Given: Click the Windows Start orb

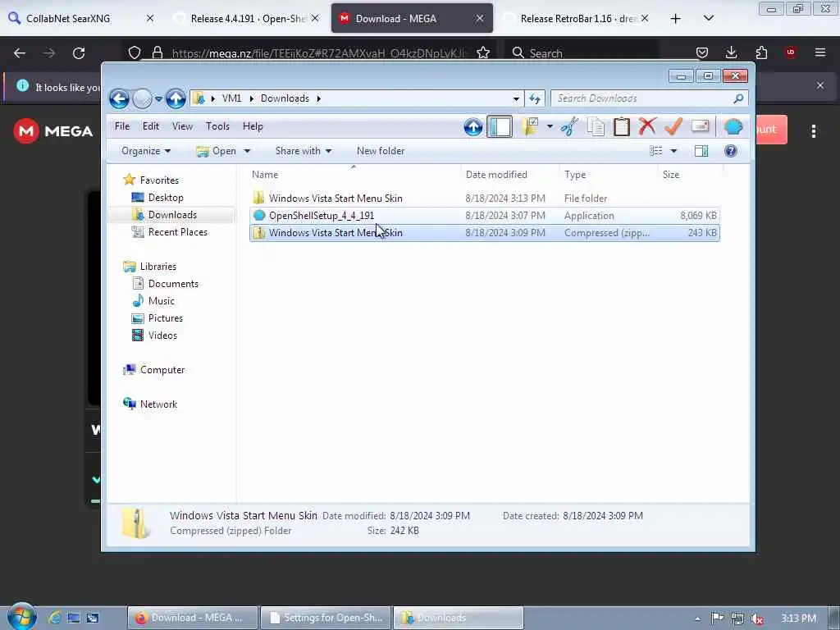Looking at the screenshot, I should [x=21, y=617].
